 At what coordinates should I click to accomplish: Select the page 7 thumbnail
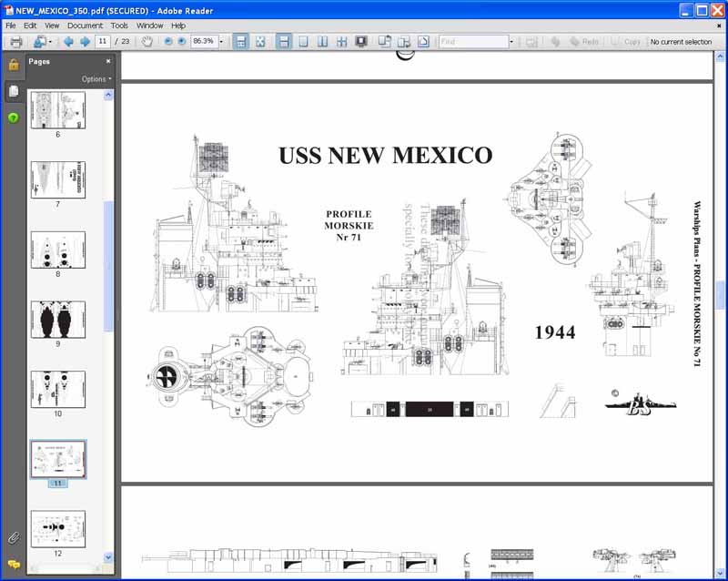(x=58, y=180)
